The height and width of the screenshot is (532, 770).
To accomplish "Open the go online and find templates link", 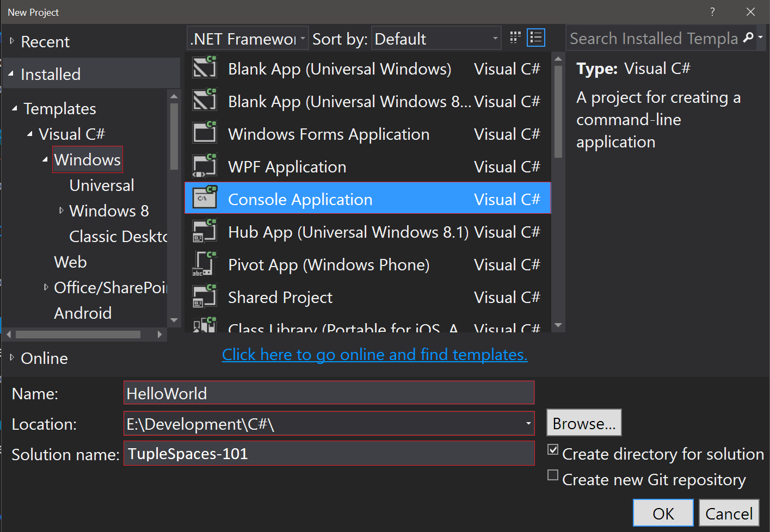I will pos(374,355).
